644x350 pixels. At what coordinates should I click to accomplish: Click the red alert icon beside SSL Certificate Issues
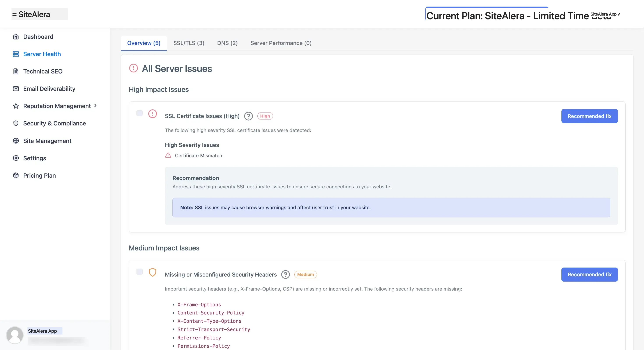152,114
